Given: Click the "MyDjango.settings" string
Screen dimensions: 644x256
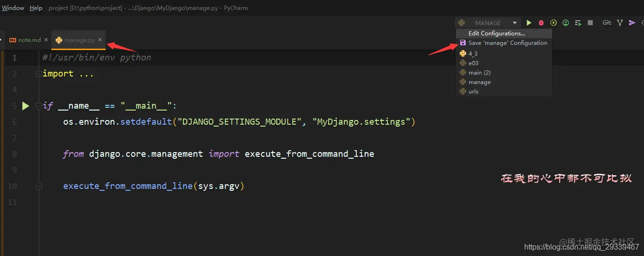Looking at the screenshot, I should (x=361, y=122).
